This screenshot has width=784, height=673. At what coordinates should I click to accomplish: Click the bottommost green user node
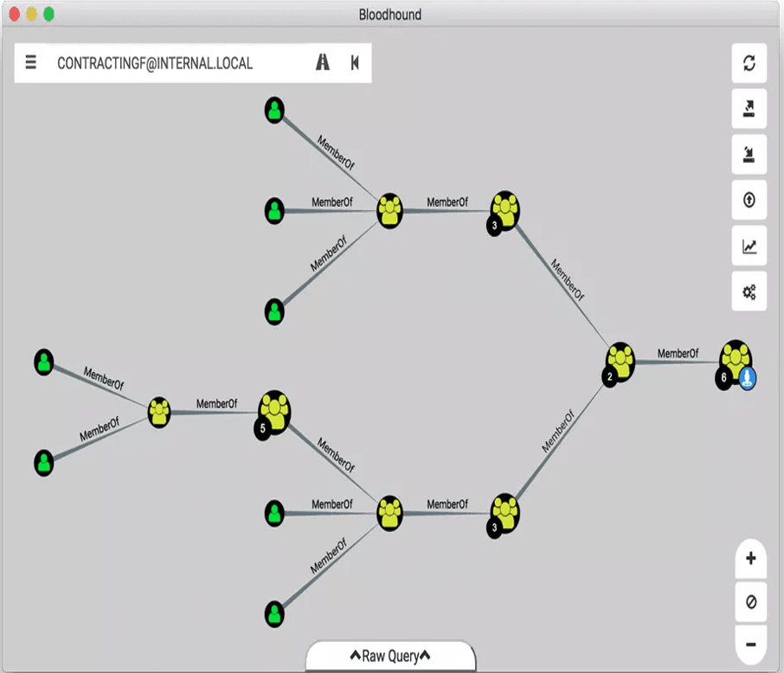click(x=274, y=613)
